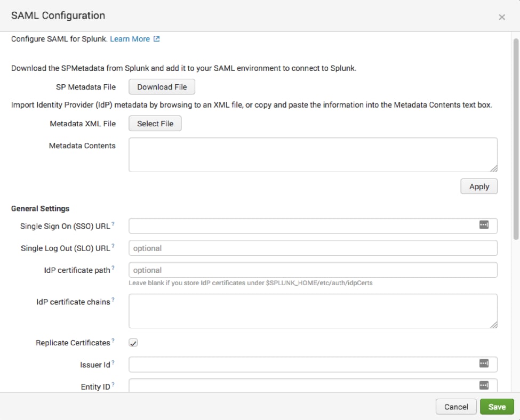The image size is (520, 420).
Task: Apply the imported metadata contents
Action: coord(479,187)
